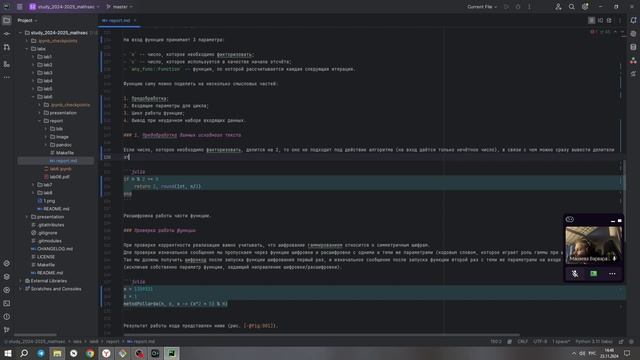Select the image folder
Viewport: 640px width, 360px height.
pyautogui.click(x=59, y=137)
